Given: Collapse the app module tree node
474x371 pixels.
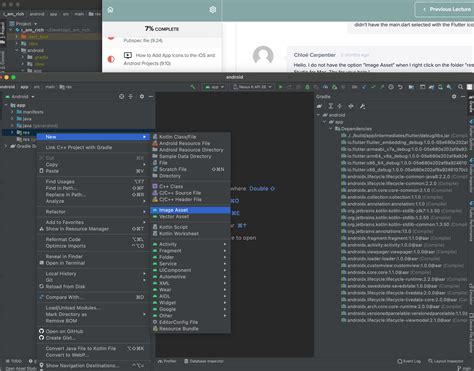Looking at the screenshot, I should click(x=6, y=105).
